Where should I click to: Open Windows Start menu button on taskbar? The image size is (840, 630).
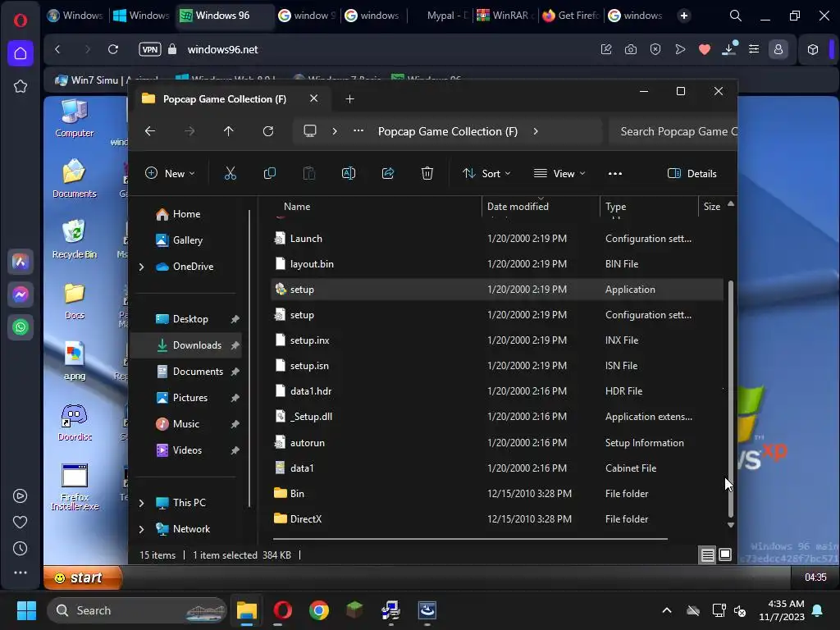pyautogui.click(x=26, y=610)
